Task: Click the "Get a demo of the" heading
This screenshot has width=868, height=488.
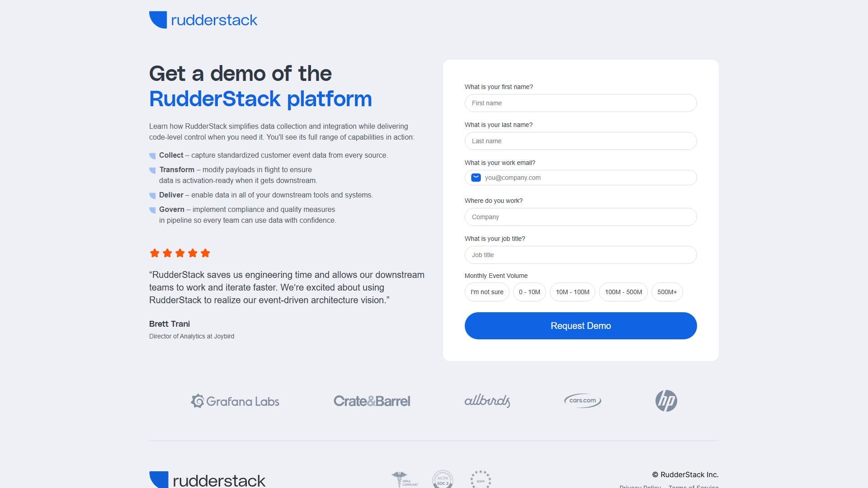Action: (x=241, y=73)
